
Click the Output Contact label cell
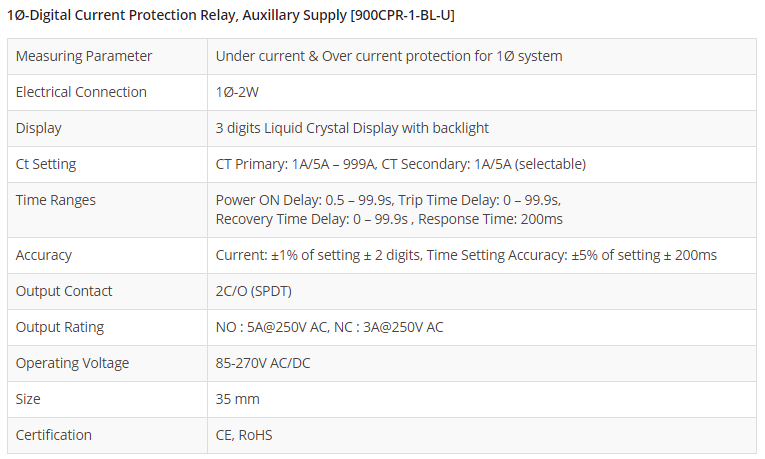[64, 291]
